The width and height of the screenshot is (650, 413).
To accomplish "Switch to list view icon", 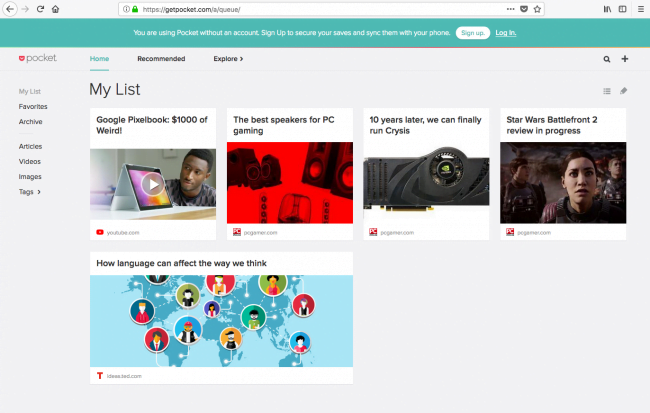I will 607,91.
